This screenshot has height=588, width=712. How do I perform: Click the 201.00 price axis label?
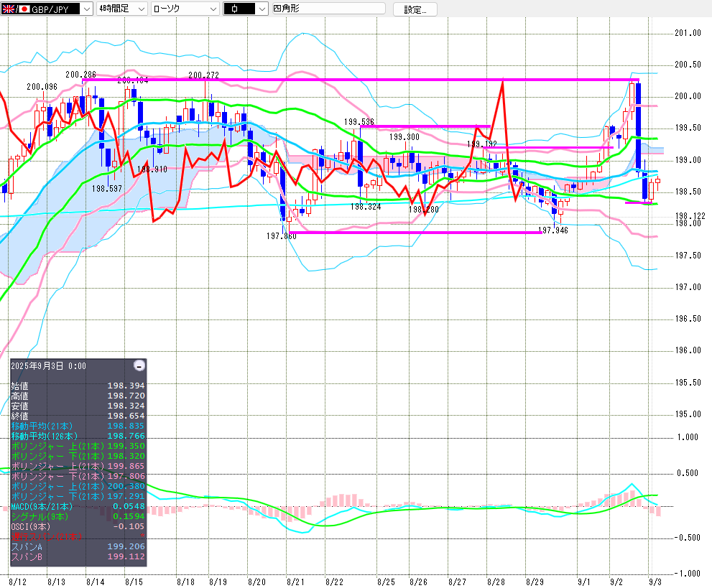(x=688, y=33)
